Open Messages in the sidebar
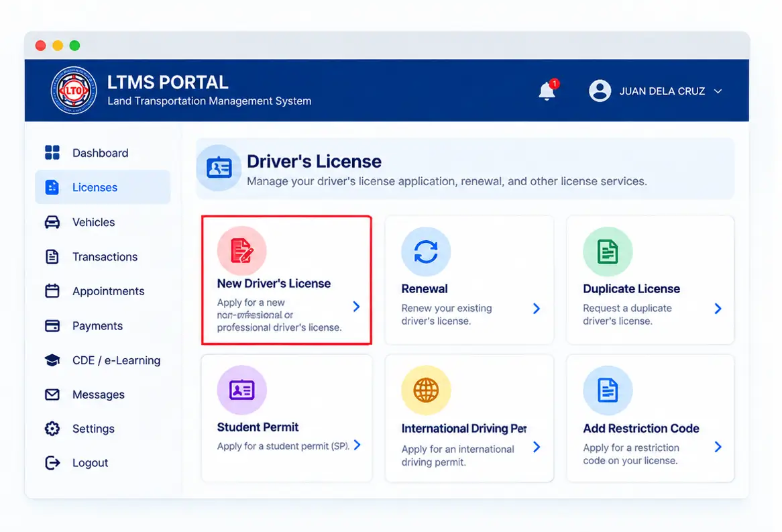The height and width of the screenshot is (532, 782). pyautogui.click(x=98, y=394)
